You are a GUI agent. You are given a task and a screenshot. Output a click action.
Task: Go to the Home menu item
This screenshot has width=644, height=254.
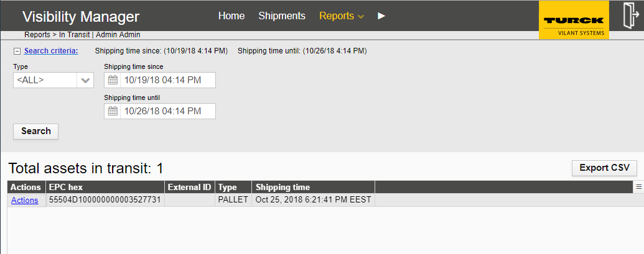(x=231, y=16)
